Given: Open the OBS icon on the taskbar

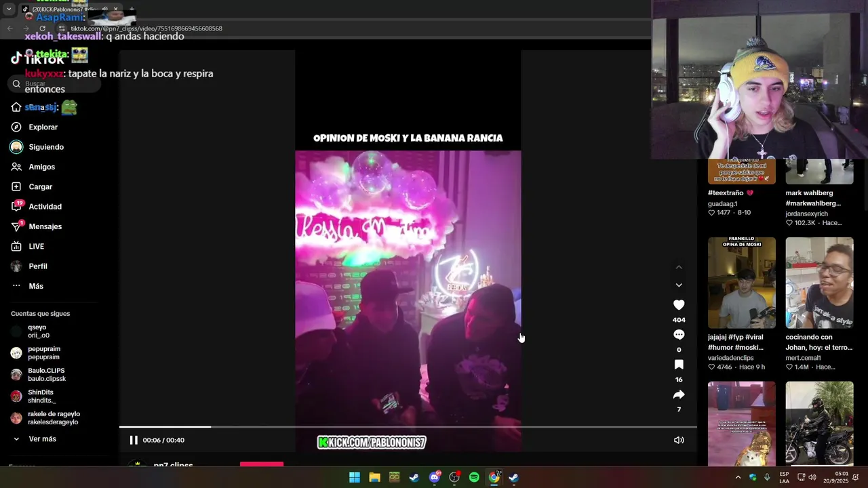Looking at the screenshot, I should point(454,478).
